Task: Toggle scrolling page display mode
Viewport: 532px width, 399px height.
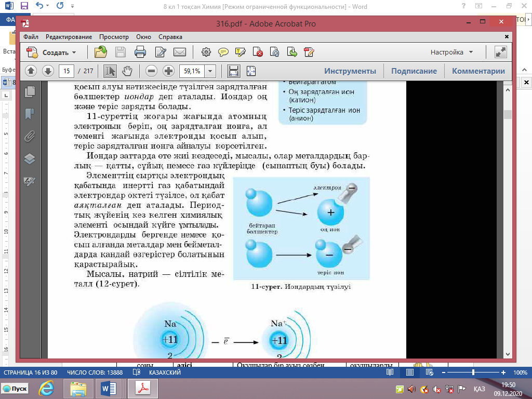Action: [x=233, y=71]
